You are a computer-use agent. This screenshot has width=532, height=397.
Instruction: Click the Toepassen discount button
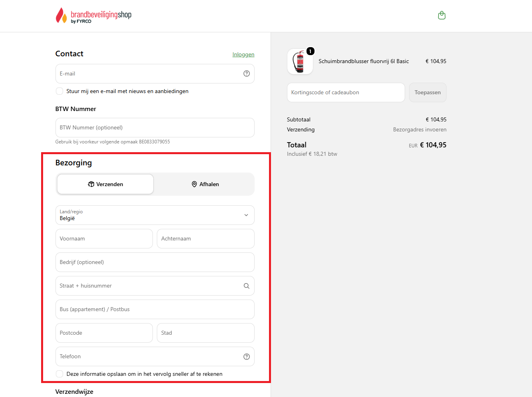point(428,92)
